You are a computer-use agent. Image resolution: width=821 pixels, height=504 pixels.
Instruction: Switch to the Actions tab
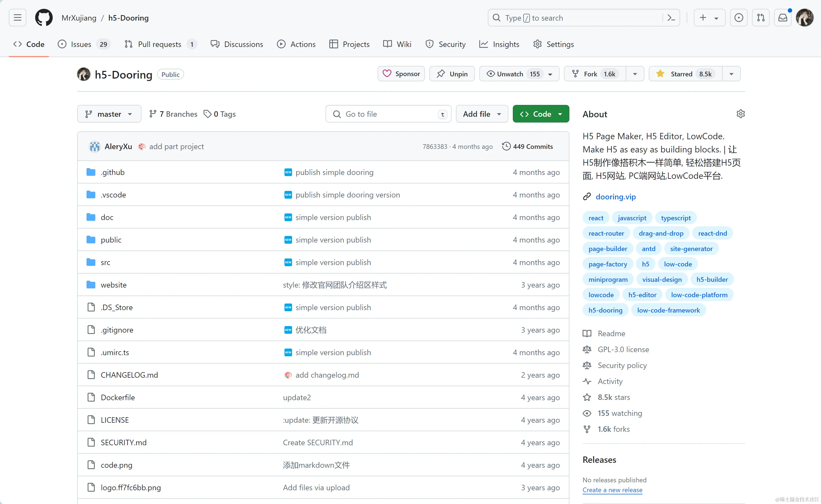(296, 44)
